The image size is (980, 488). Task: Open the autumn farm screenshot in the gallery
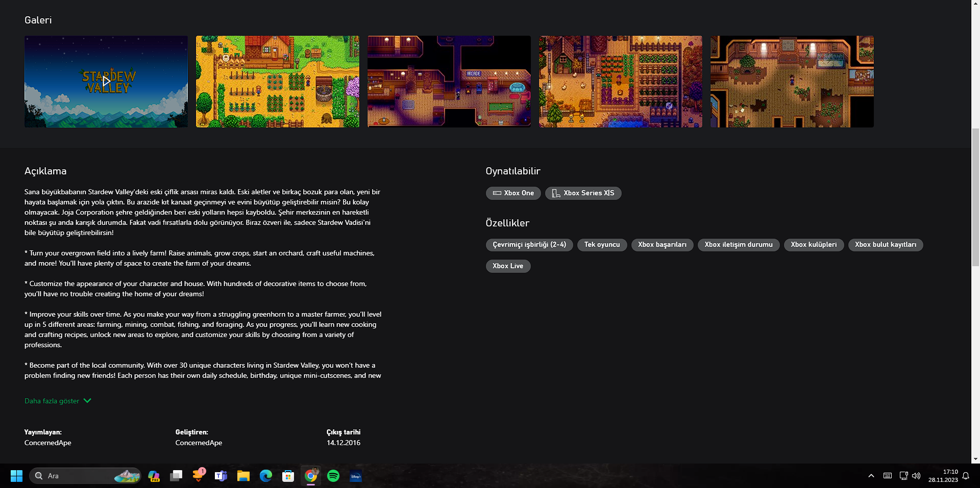621,82
